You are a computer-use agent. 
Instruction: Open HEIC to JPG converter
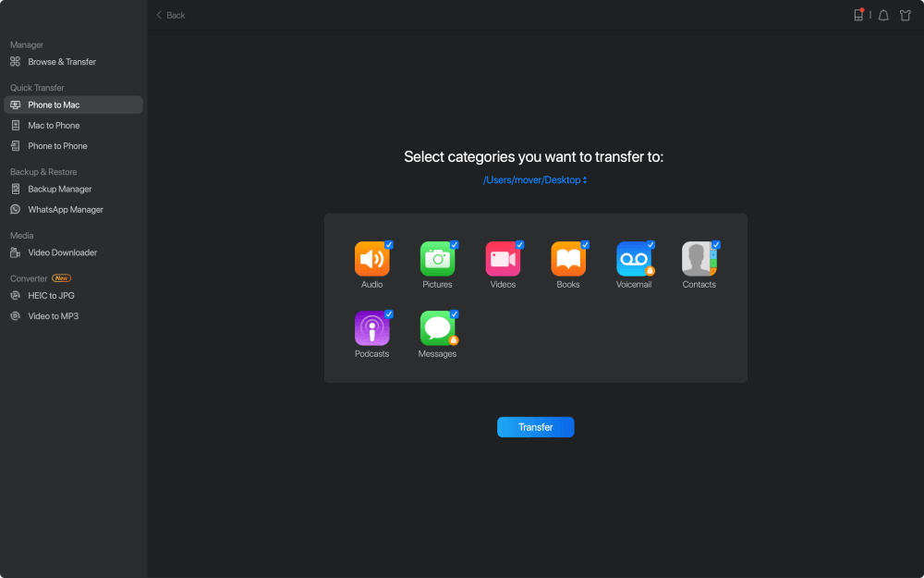52,296
